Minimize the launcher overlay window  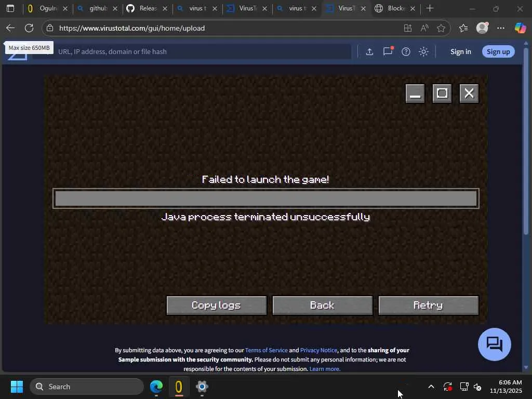click(415, 94)
